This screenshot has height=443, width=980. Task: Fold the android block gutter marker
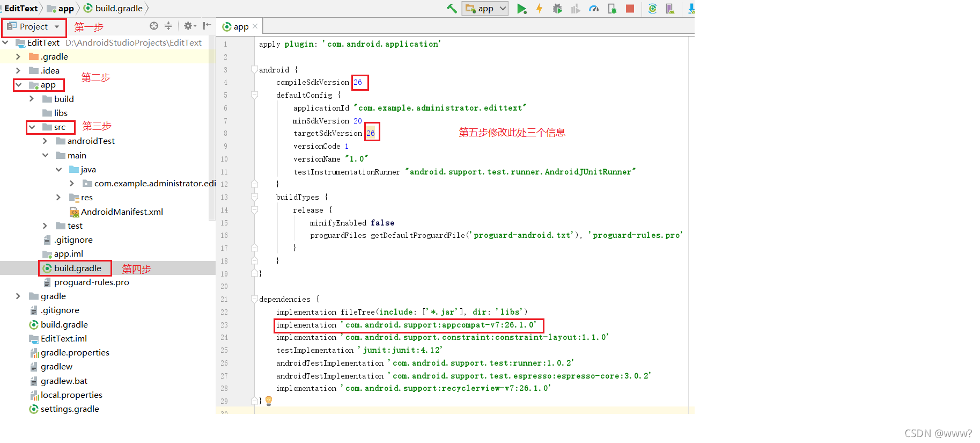click(254, 69)
